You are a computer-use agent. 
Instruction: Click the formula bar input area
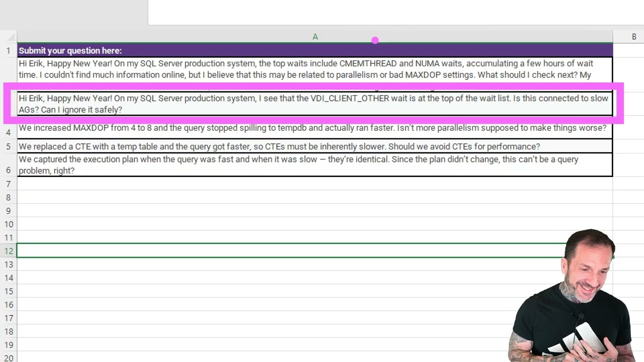(396, 12)
